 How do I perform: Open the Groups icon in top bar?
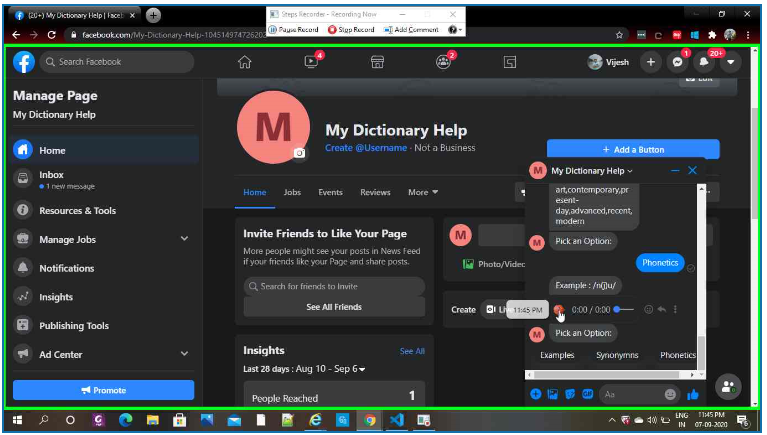[443, 62]
